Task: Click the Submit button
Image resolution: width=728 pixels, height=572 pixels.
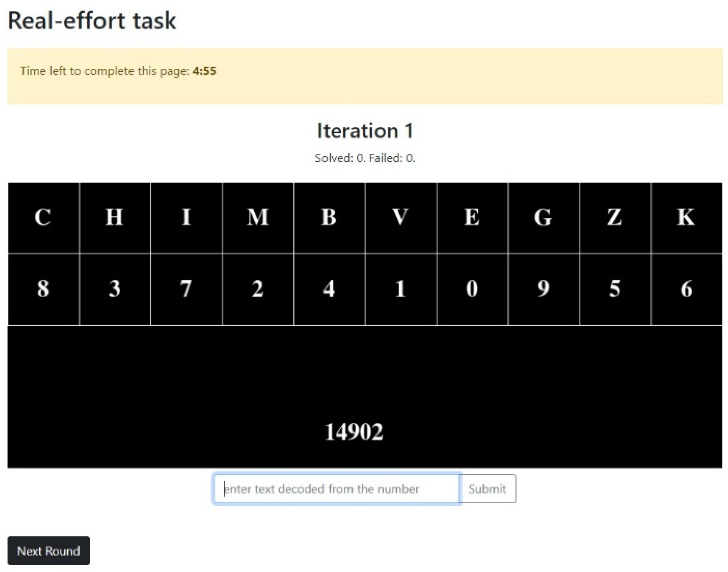Action: 488,488
